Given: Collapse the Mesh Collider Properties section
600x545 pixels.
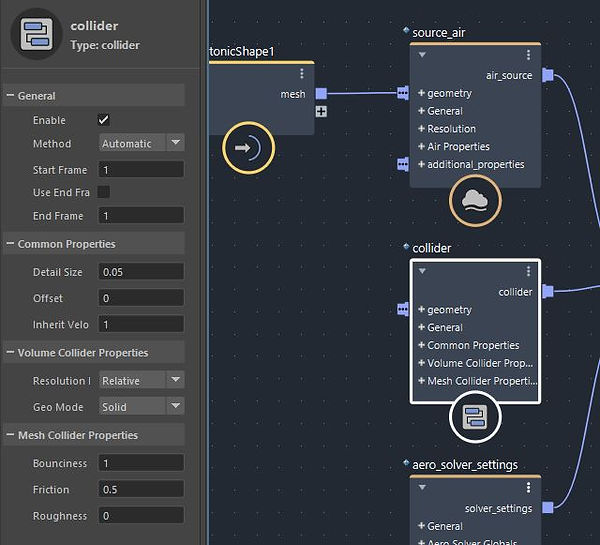Looking at the screenshot, I should pyautogui.click(x=10, y=435).
